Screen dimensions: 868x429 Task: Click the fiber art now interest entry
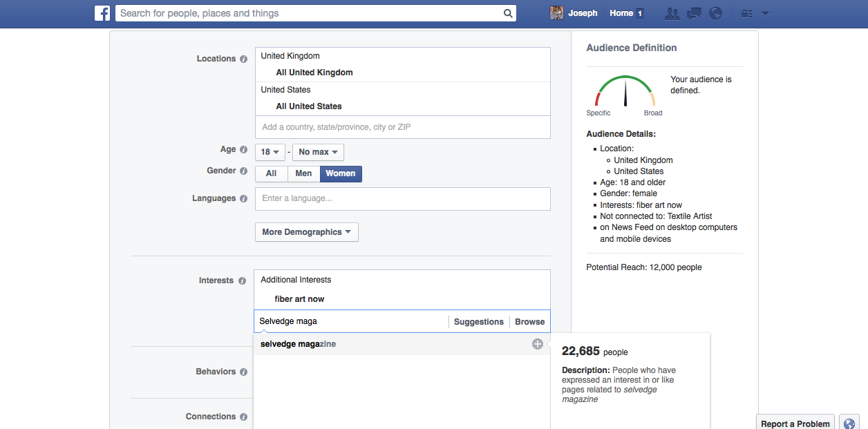[299, 299]
